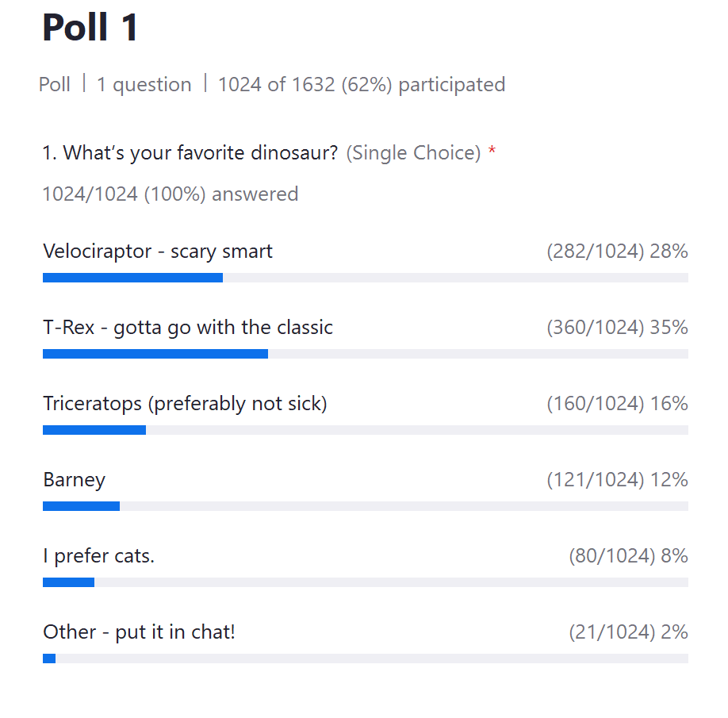Click the T-Rex '(360/1024) 35%' count
728x718 pixels.
click(617, 328)
